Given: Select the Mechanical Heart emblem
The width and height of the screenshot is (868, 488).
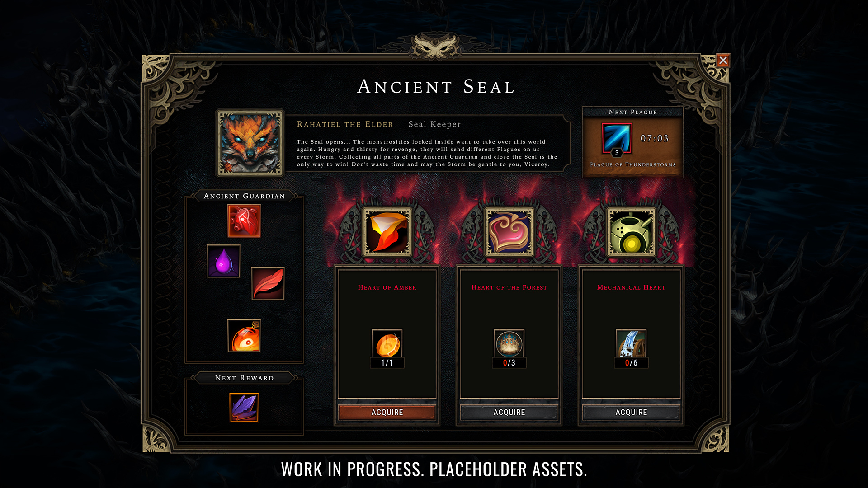Looking at the screenshot, I should coord(631,232).
